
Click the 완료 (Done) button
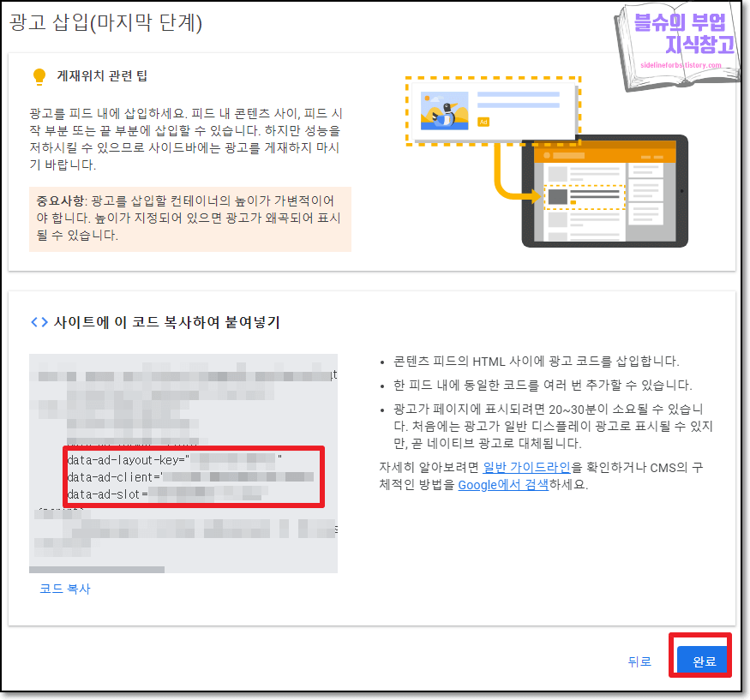pos(702,660)
